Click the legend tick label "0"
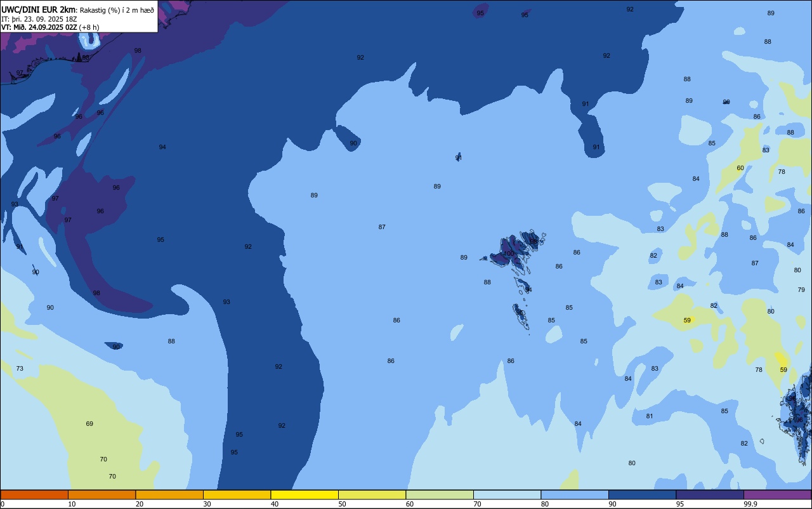Screen dimensions: 812x509 pyautogui.click(x=3, y=504)
